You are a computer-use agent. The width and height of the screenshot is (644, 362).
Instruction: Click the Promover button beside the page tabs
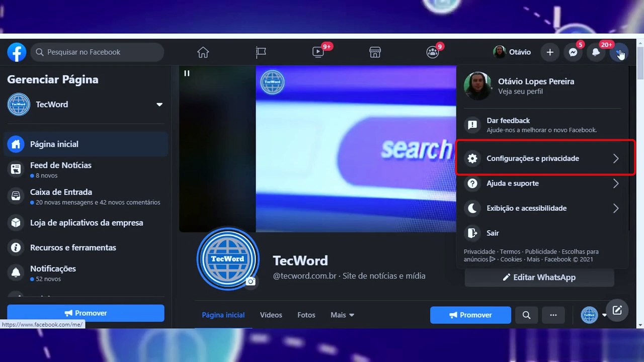click(470, 315)
